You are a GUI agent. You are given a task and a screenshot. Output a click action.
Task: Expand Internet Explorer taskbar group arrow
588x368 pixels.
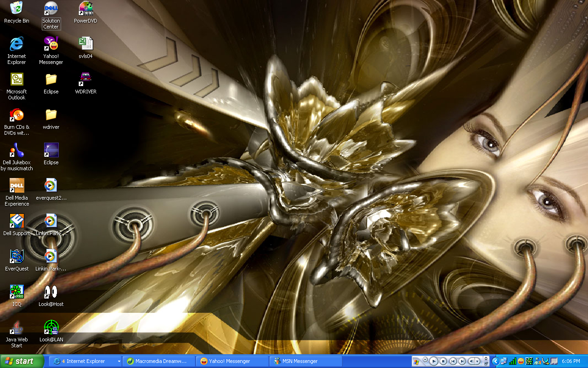point(119,361)
